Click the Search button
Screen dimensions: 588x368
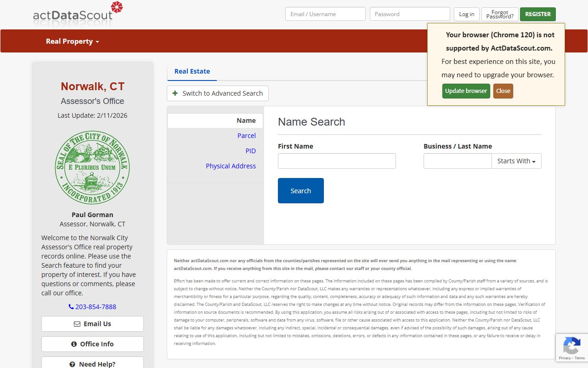point(301,190)
